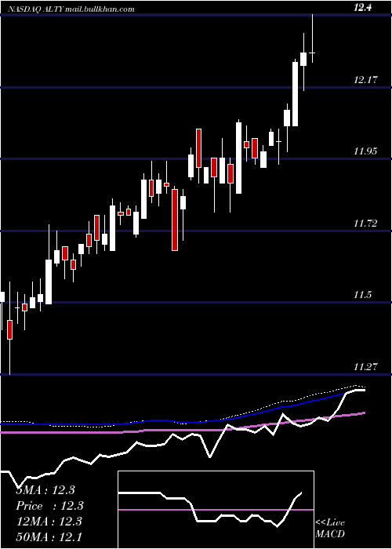Click the 5MA : 12.3 readout
Image resolution: width=392 pixels, height=549 pixels.
pyautogui.click(x=45, y=490)
